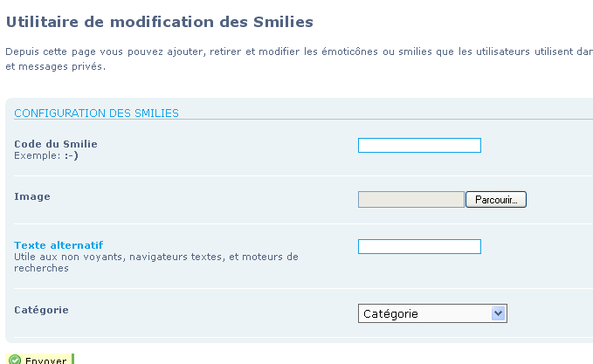Click the green checkmark icon beside Envoyer

coord(15,360)
